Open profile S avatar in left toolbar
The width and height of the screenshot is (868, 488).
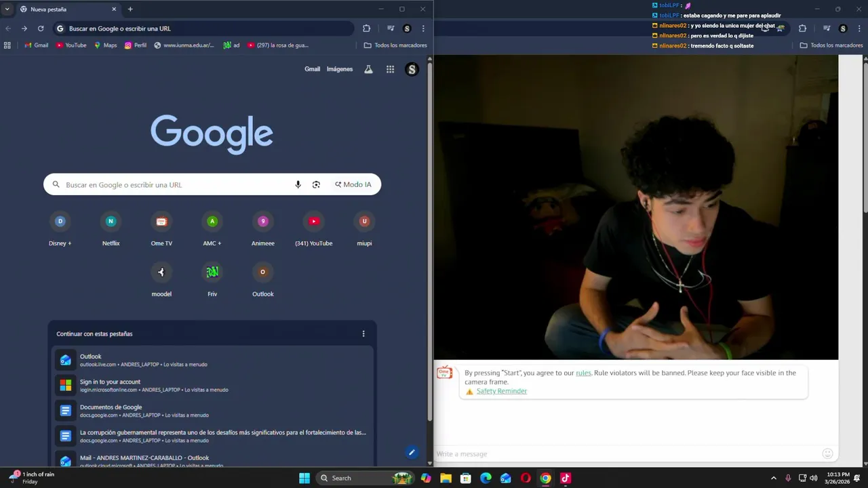407,28
